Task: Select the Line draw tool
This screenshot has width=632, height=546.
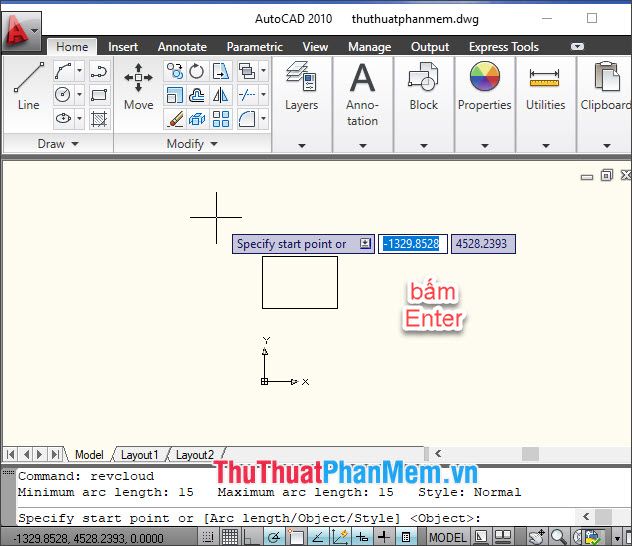Action: (x=28, y=86)
